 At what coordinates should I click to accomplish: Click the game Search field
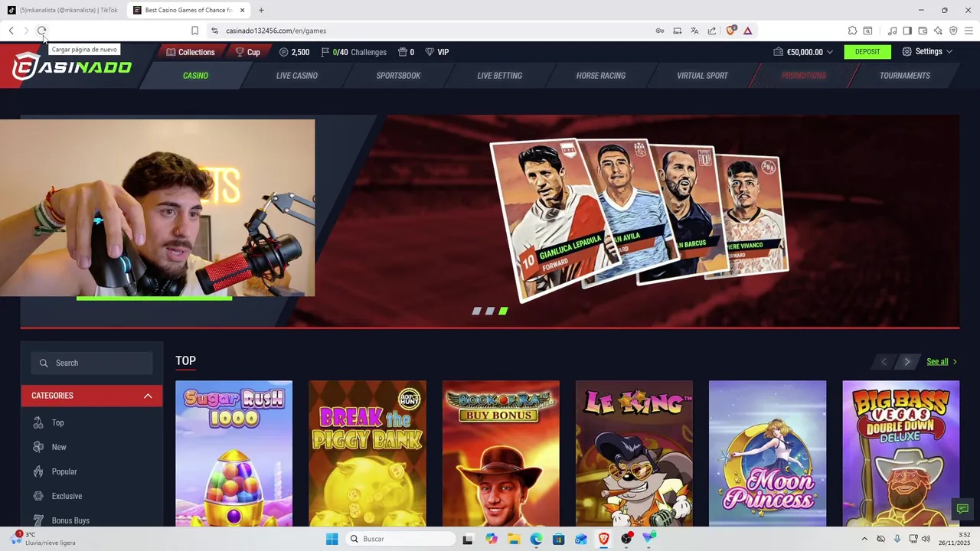[x=92, y=363]
